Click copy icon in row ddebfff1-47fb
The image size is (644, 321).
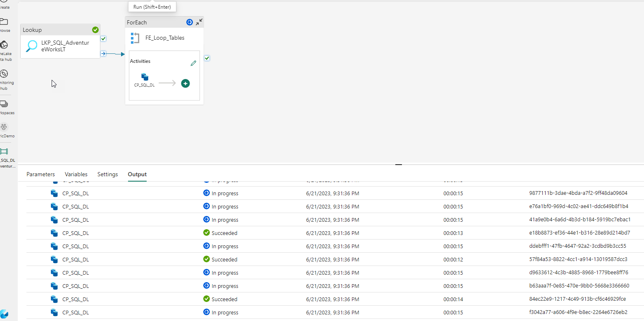pyautogui.click(x=54, y=246)
